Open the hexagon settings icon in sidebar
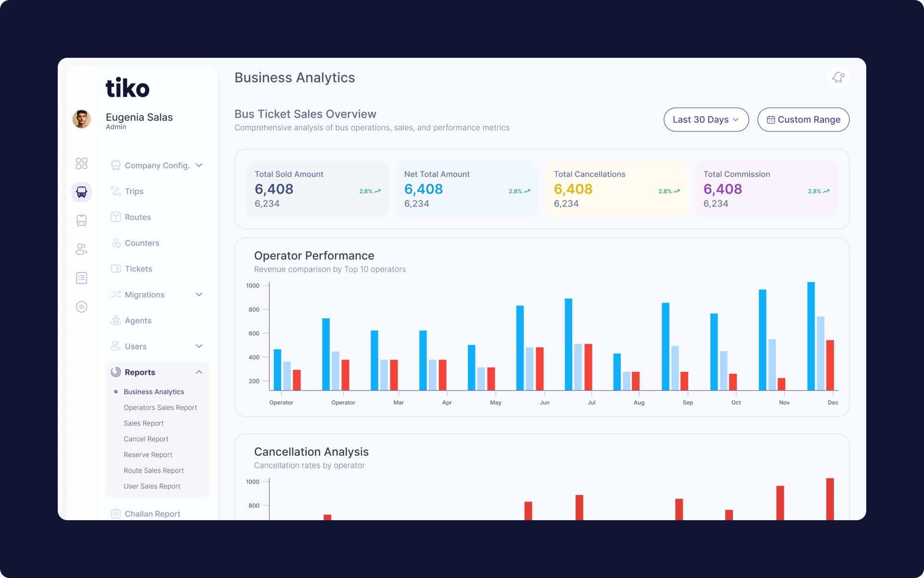Screen dimensions: 924x578 coord(81,307)
